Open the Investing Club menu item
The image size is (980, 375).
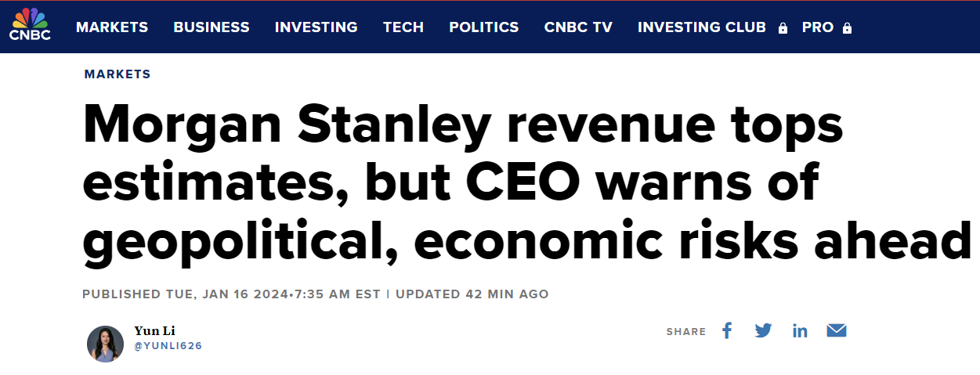[x=701, y=27]
